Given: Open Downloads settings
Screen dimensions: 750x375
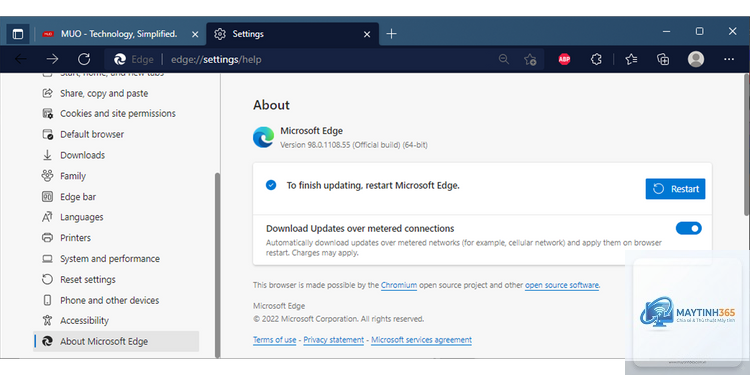Looking at the screenshot, I should (x=82, y=155).
